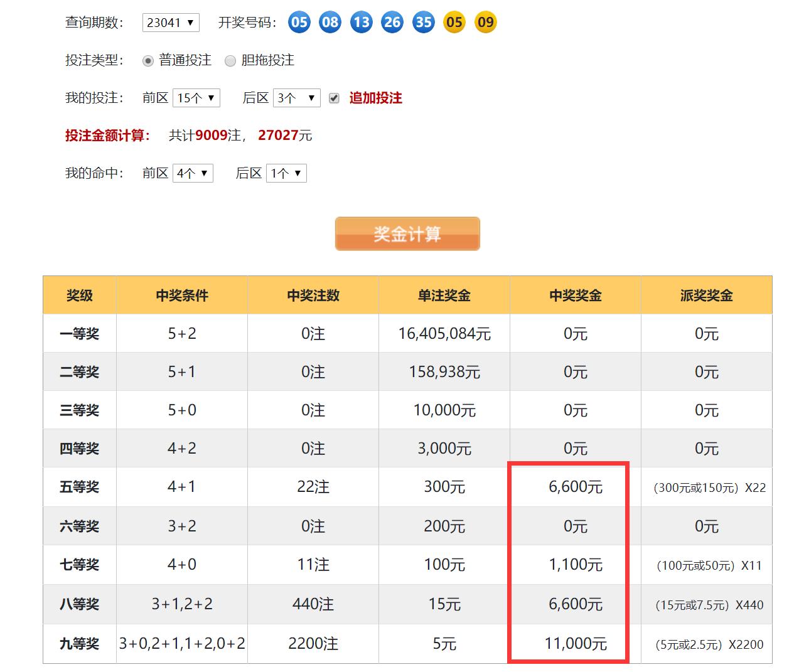Select the 普通投注 radio button
The width and height of the screenshot is (799, 672).
(x=148, y=60)
